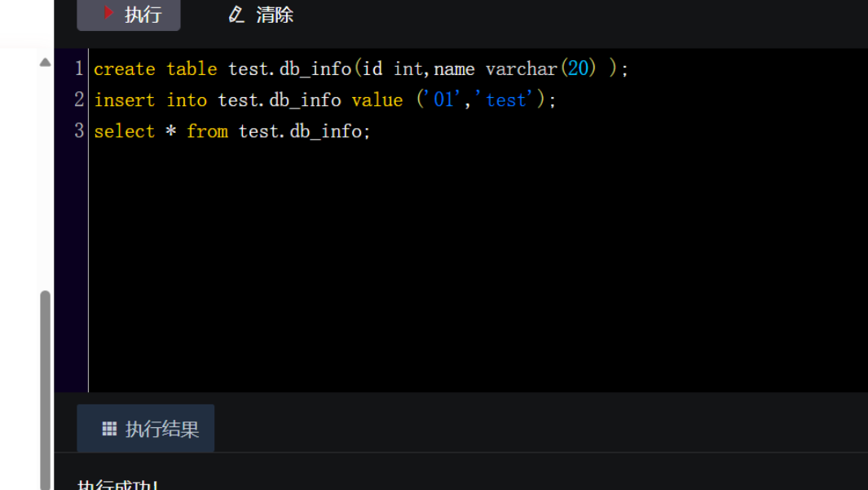868x490 pixels.
Task: Select line number 3 in the gutter
Action: pyautogui.click(x=79, y=130)
